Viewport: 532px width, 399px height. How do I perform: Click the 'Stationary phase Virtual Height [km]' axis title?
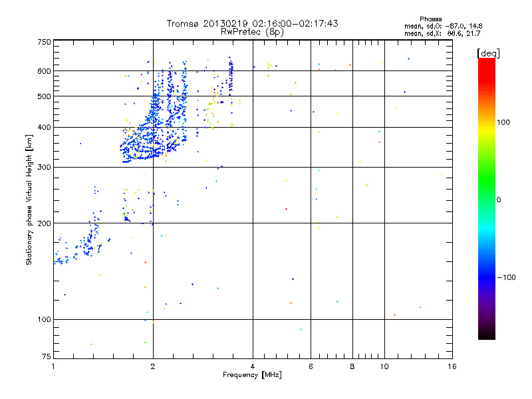click(29, 199)
